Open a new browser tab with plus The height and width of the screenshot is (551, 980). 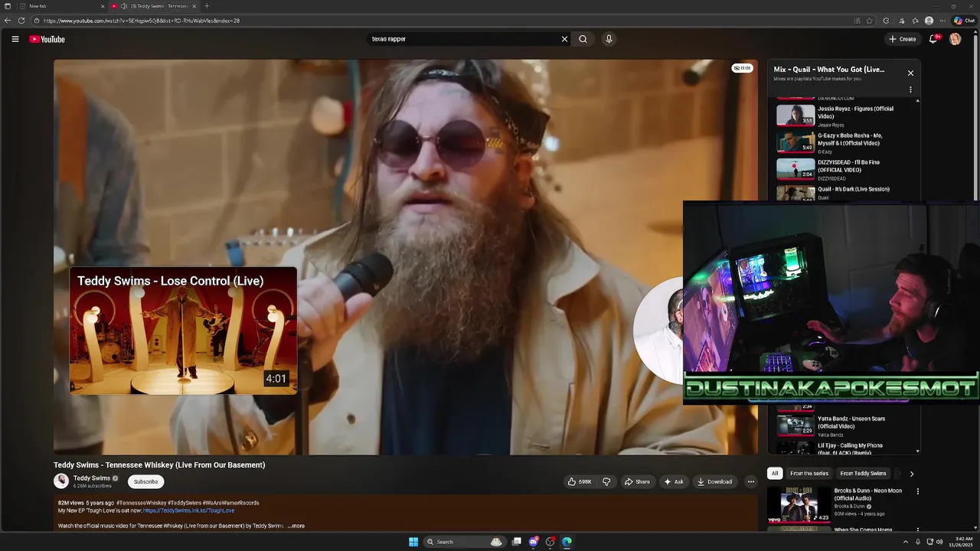(206, 6)
